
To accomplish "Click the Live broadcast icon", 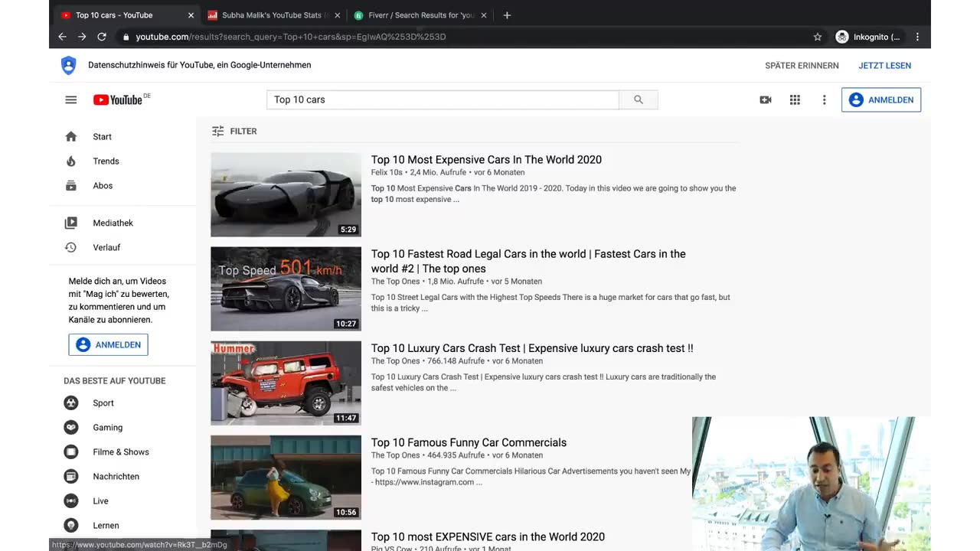I will (x=71, y=500).
